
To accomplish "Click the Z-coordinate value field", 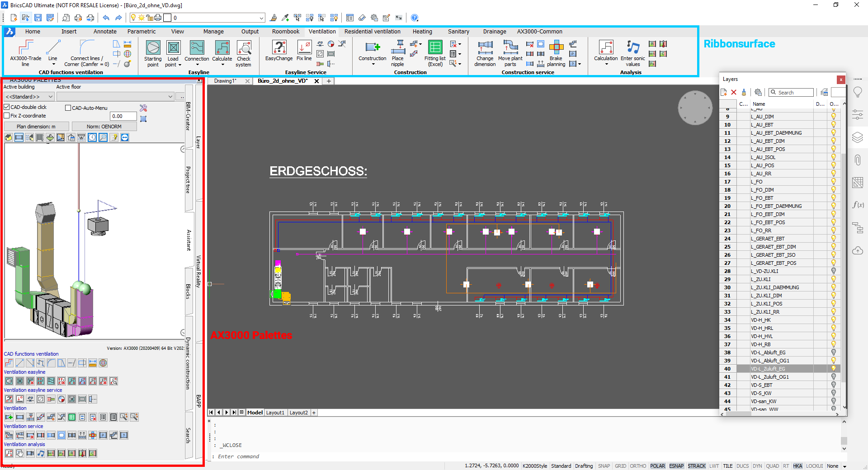I will (123, 116).
